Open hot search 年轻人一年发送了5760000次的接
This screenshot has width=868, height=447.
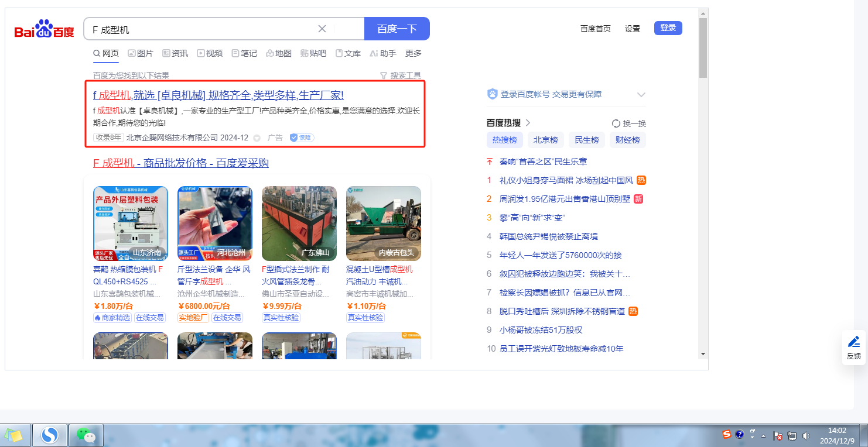tap(561, 255)
